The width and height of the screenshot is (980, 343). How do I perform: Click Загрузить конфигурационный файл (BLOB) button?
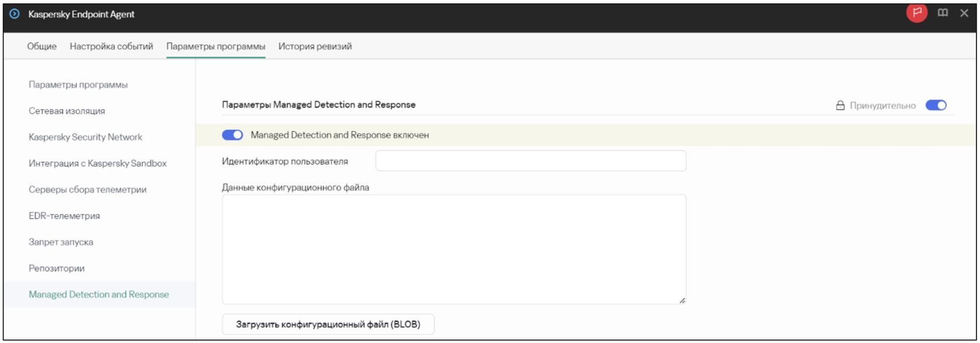point(328,324)
